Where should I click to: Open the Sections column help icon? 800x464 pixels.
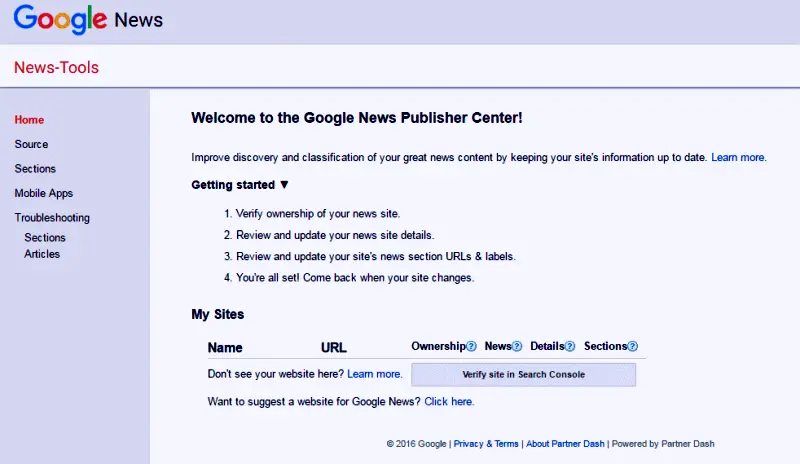(x=632, y=346)
